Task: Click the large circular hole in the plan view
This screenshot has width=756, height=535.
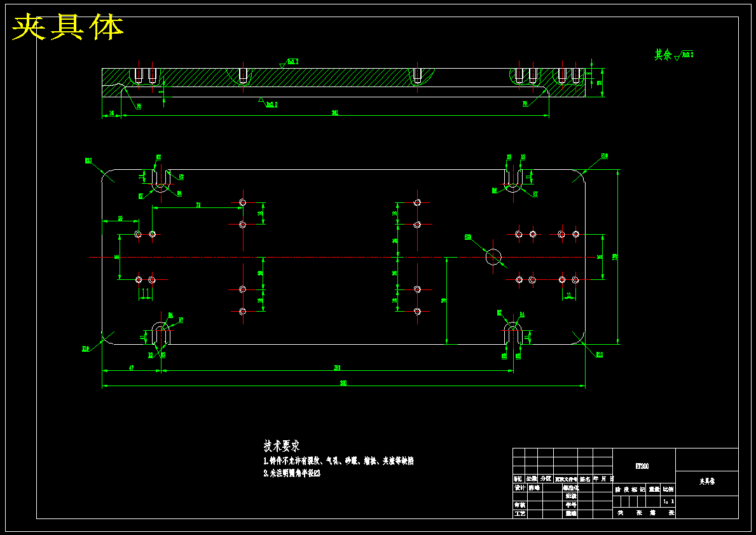Action: pyautogui.click(x=493, y=257)
